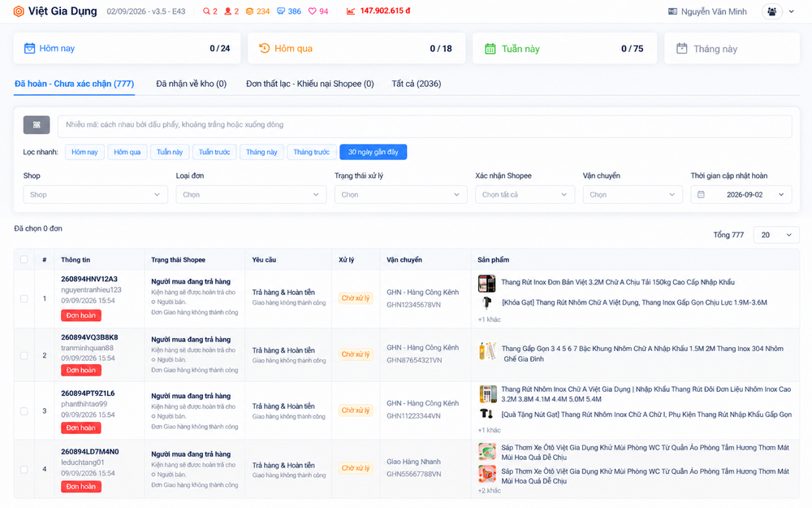Apply quick filter Tháng trước
The width and height of the screenshot is (812, 508).
coord(311,152)
